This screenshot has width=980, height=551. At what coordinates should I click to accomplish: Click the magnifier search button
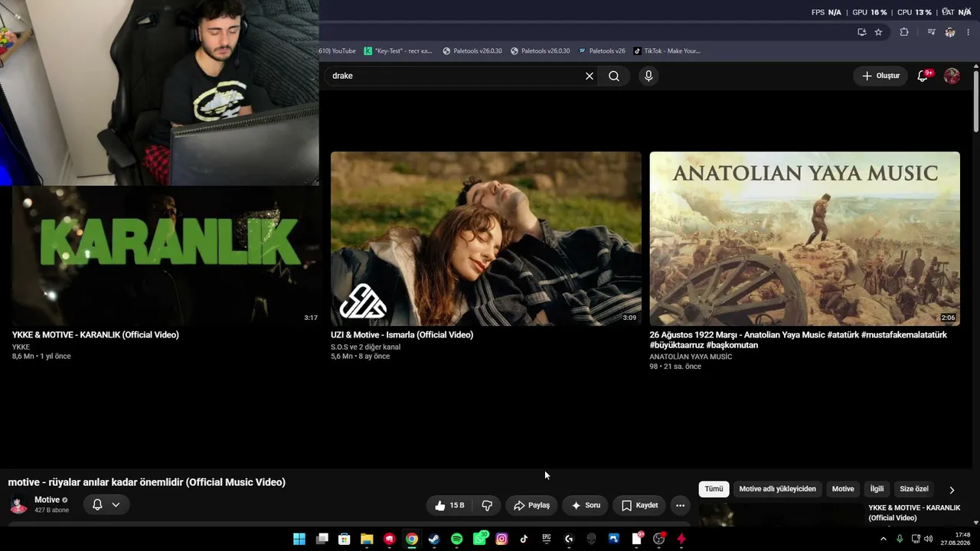click(x=614, y=76)
